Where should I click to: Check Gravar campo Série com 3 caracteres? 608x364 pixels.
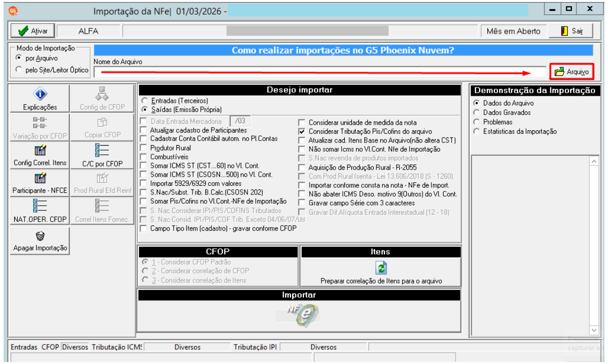coord(301,203)
